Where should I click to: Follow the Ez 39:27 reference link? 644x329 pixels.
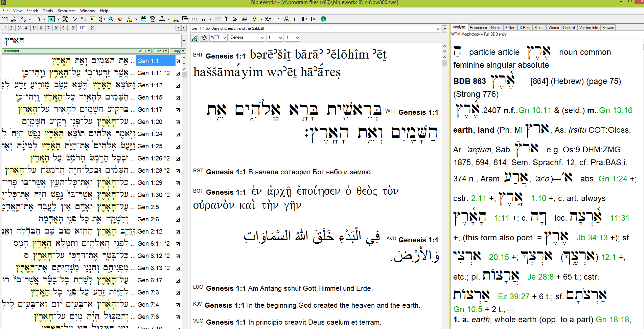tap(513, 297)
